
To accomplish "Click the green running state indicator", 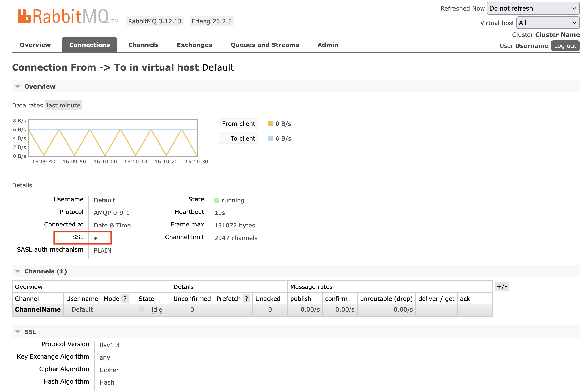I will pos(217,200).
